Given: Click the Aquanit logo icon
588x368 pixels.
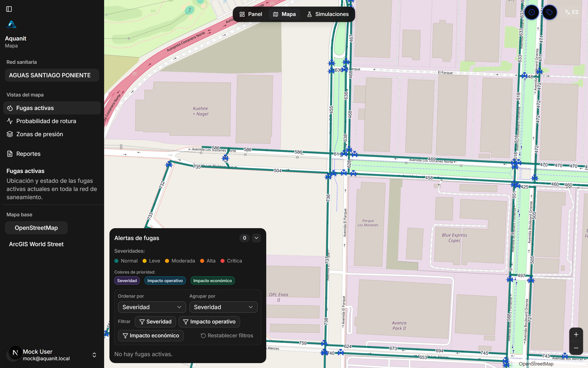Looking at the screenshot, I should (11, 24).
